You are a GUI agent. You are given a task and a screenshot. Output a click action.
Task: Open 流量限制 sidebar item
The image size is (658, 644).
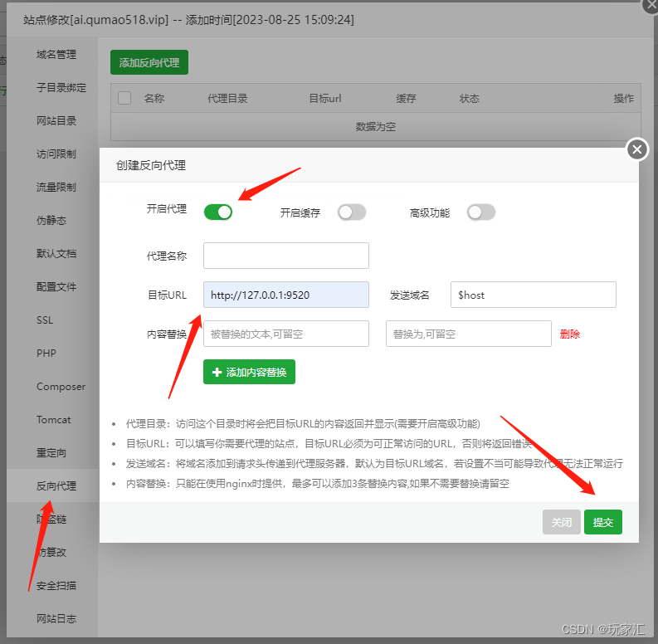(x=56, y=188)
